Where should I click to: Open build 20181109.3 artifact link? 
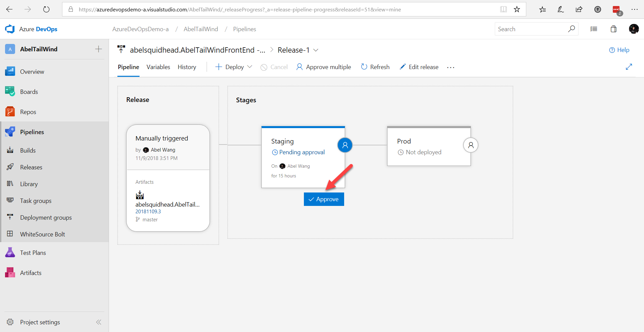[148, 212]
